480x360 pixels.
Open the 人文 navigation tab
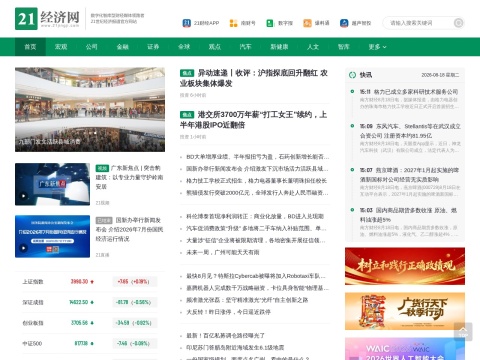pos(313,47)
